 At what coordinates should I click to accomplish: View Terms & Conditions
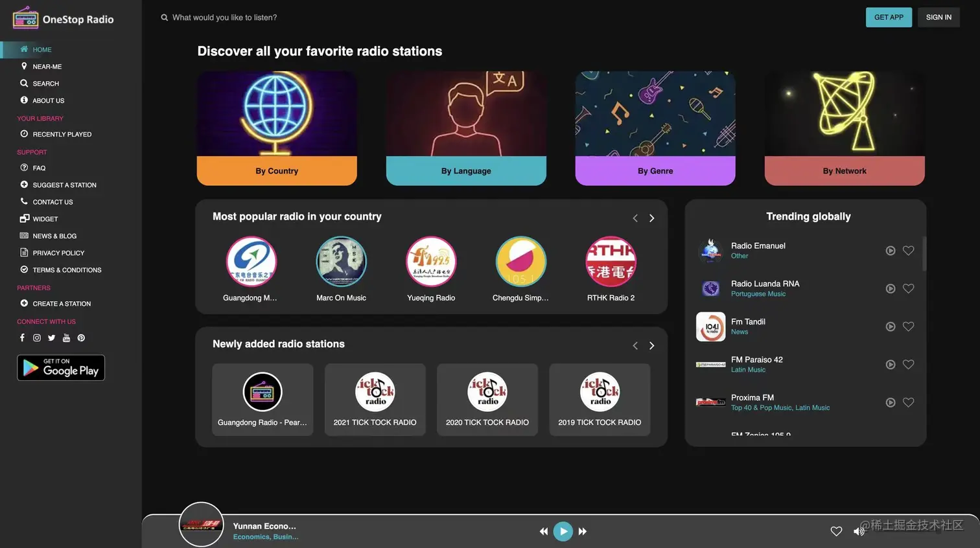pos(61,269)
